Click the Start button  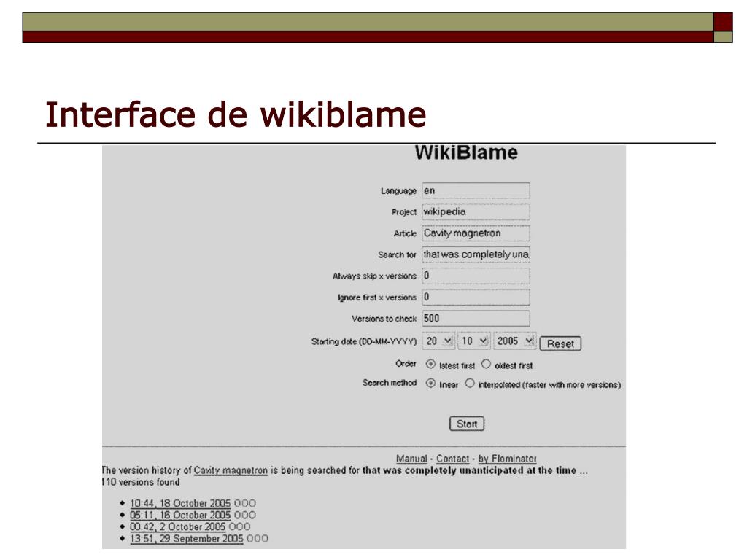pos(467,424)
